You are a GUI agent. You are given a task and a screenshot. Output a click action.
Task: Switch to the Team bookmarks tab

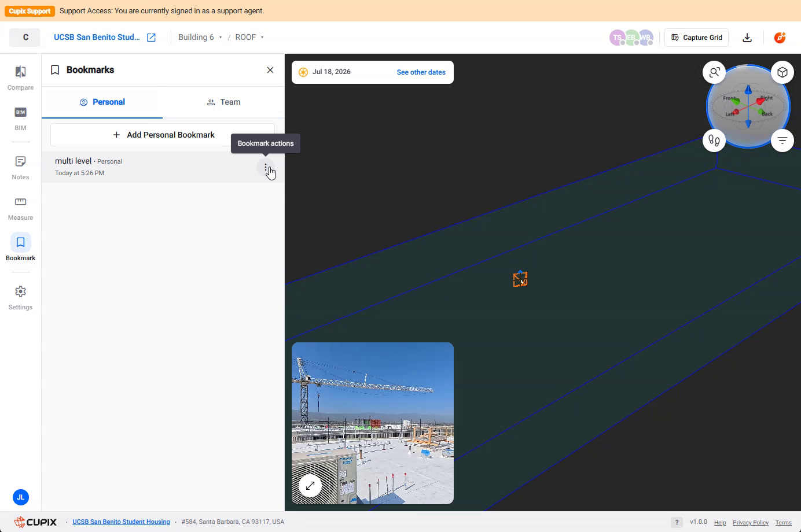(x=223, y=102)
